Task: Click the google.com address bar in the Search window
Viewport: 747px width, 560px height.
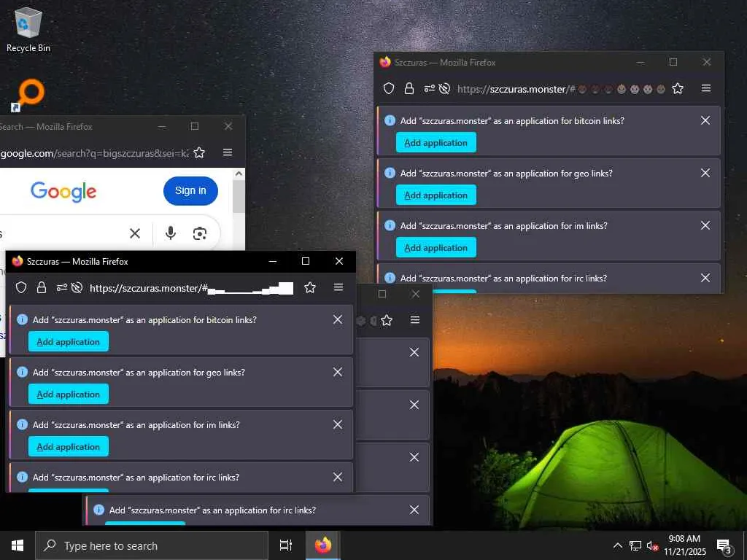Action: [x=94, y=153]
